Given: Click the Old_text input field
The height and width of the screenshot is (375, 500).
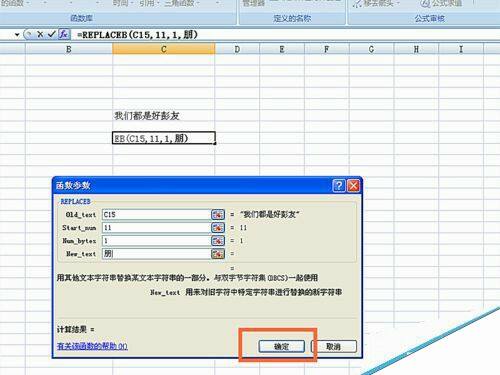Looking at the screenshot, I should click(x=156, y=214).
